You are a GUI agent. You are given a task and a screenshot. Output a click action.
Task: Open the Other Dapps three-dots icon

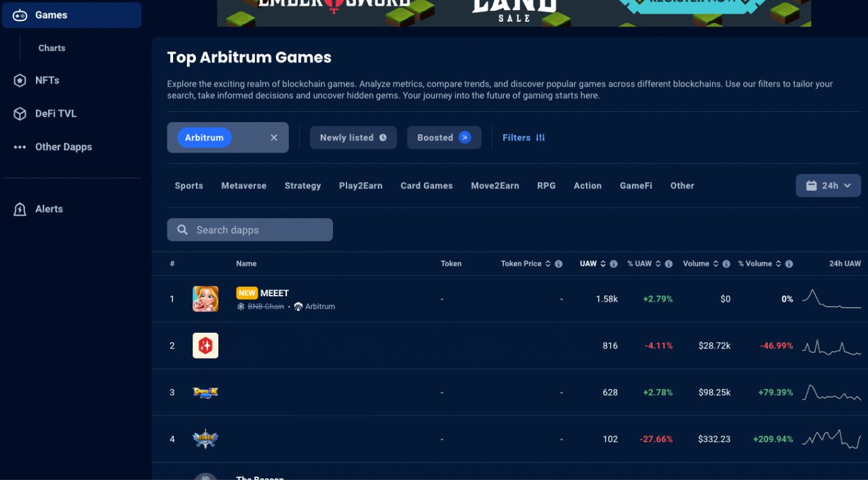point(20,147)
